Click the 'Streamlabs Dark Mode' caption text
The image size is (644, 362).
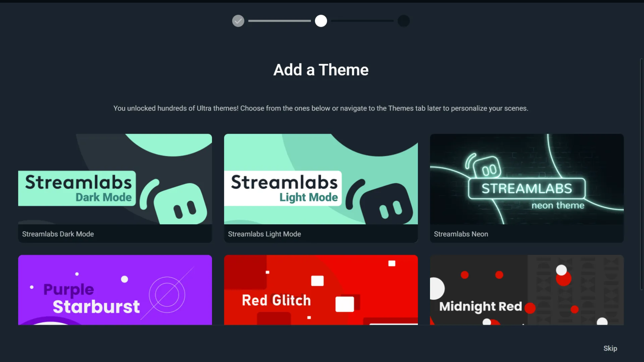(58, 234)
